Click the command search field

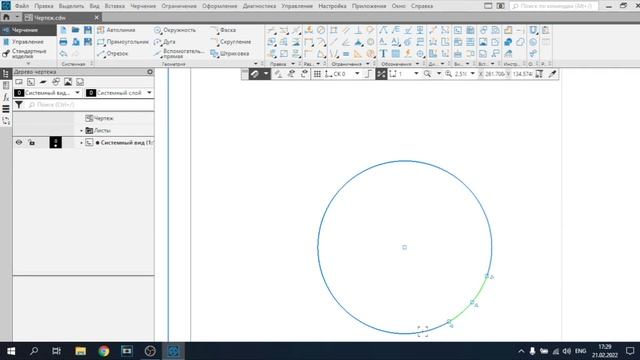tap(554, 6)
